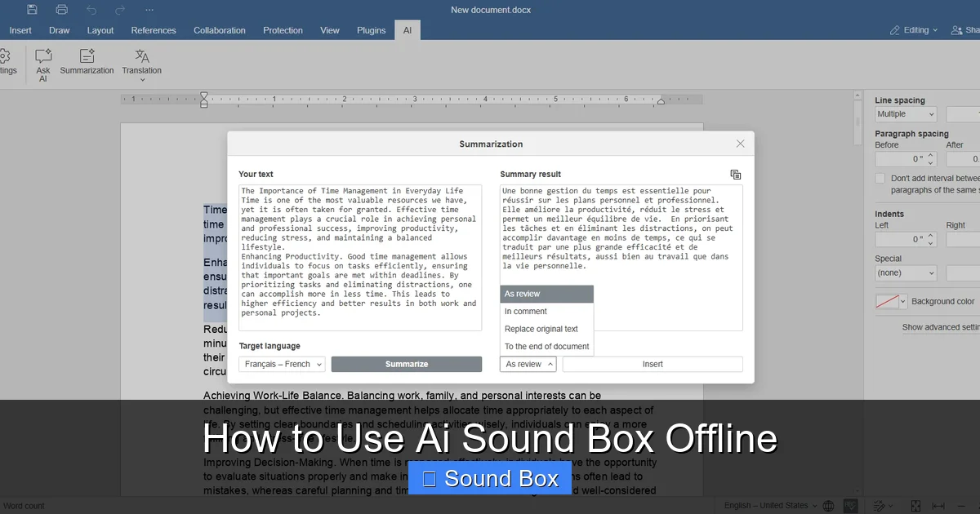Choose 'Replace original text' from the list
980x514 pixels.
pyautogui.click(x=543, y=329)
